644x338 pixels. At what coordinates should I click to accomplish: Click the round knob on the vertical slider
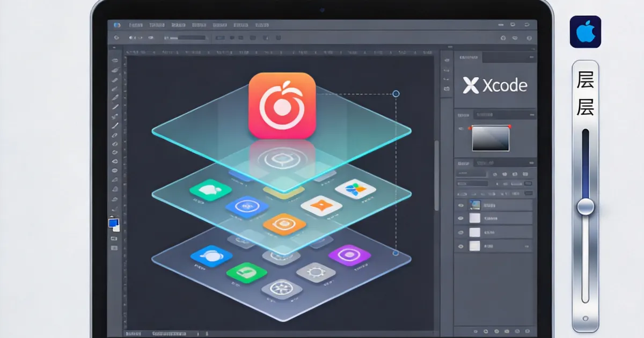(586, 207)
